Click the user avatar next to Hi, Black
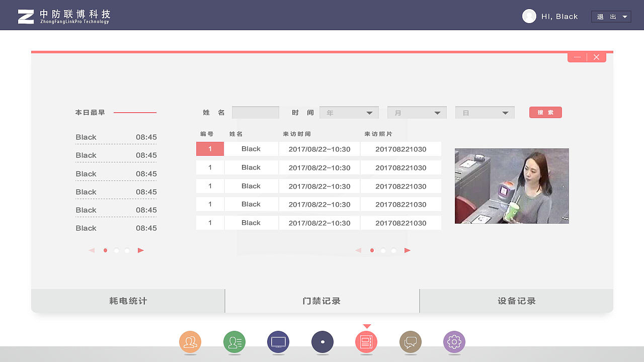The image size is (644, 362). pyautogui.click(x=529, y=16)
